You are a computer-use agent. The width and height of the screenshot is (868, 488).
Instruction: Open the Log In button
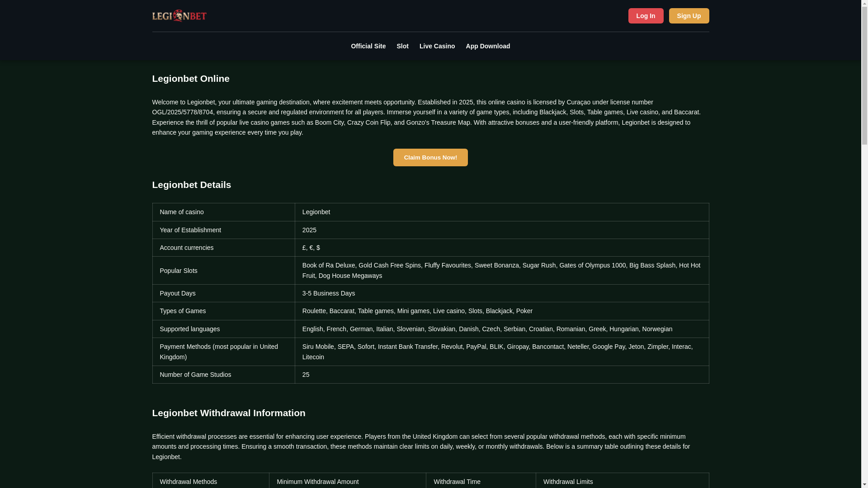click(646, 16)
